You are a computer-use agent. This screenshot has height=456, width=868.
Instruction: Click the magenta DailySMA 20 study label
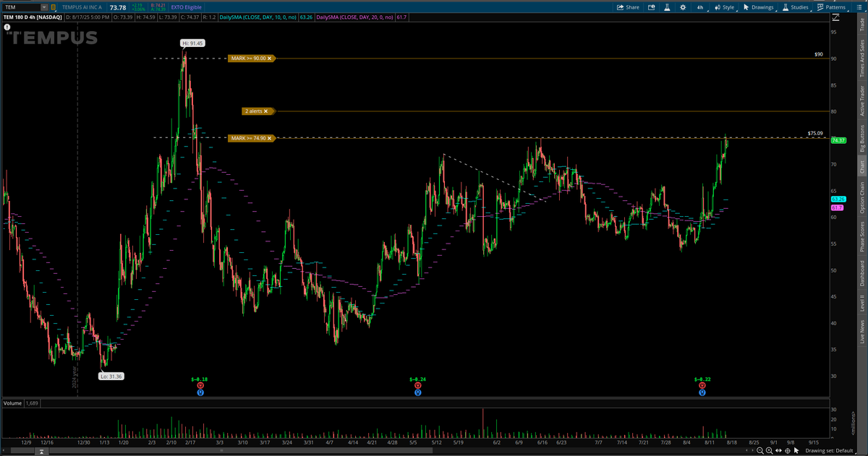[355, 17]
